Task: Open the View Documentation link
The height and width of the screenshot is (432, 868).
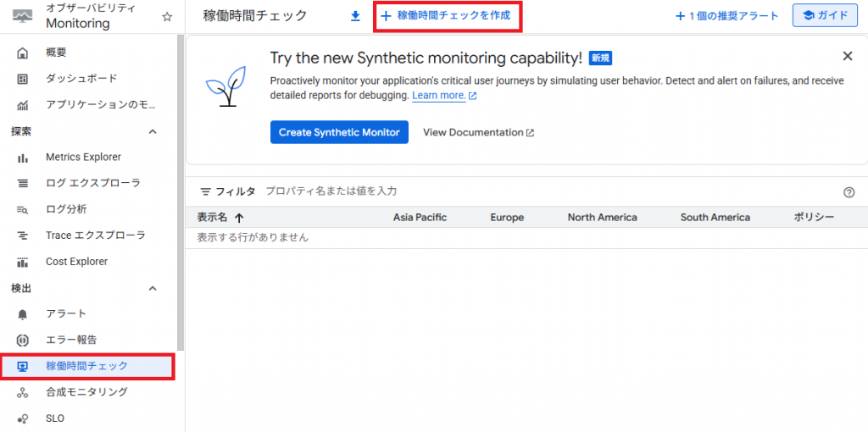Action: (x=478, y=132)
